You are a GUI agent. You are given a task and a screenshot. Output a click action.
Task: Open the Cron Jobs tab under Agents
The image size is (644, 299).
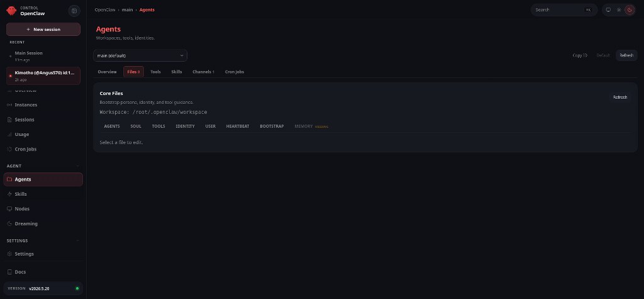(x=235, y=72)
